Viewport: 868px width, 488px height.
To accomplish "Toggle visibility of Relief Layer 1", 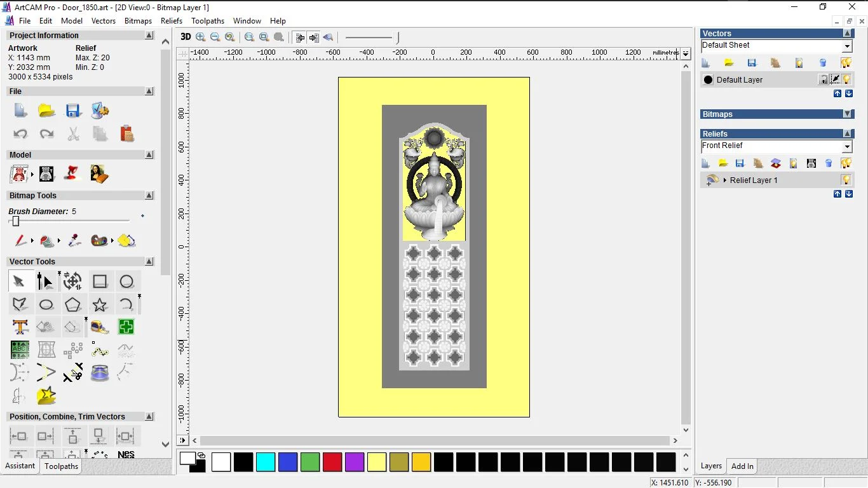I will [845, 180].
